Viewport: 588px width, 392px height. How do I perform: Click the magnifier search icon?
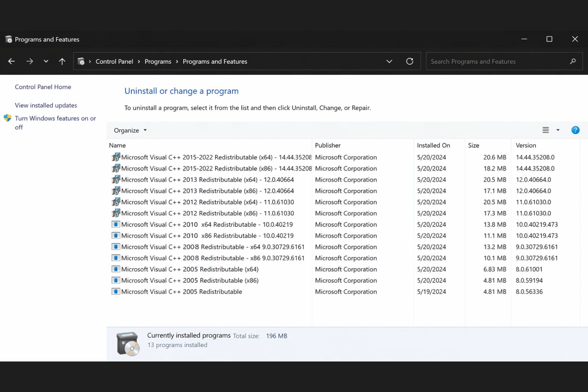point(573,61)
